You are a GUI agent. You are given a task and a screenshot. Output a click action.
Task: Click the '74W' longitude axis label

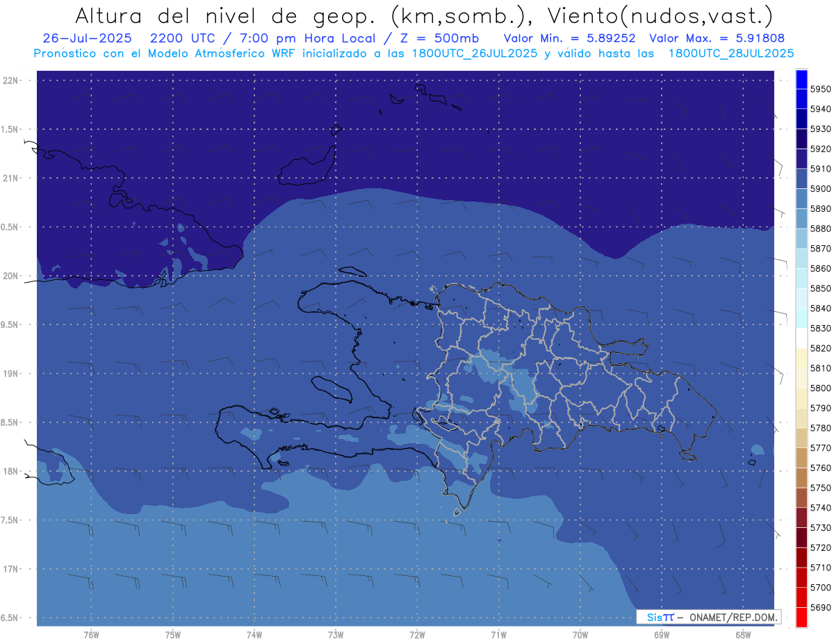tap(254, 635)
